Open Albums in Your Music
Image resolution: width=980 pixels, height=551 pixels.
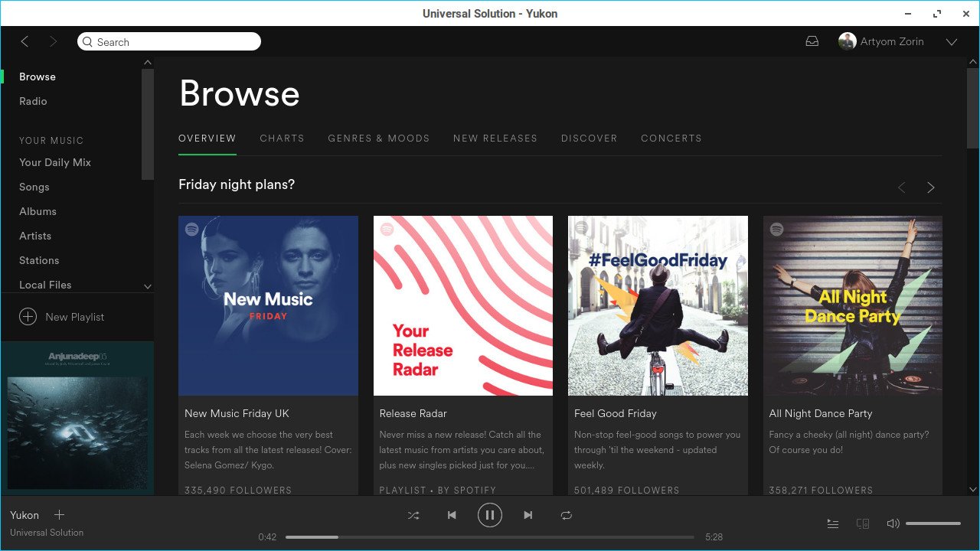[38, 211]
